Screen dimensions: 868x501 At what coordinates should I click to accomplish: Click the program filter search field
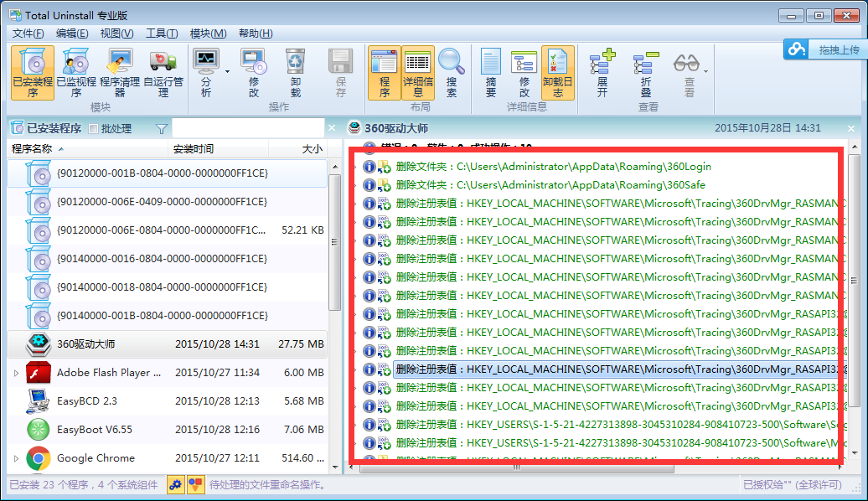[x=248, y=128]
